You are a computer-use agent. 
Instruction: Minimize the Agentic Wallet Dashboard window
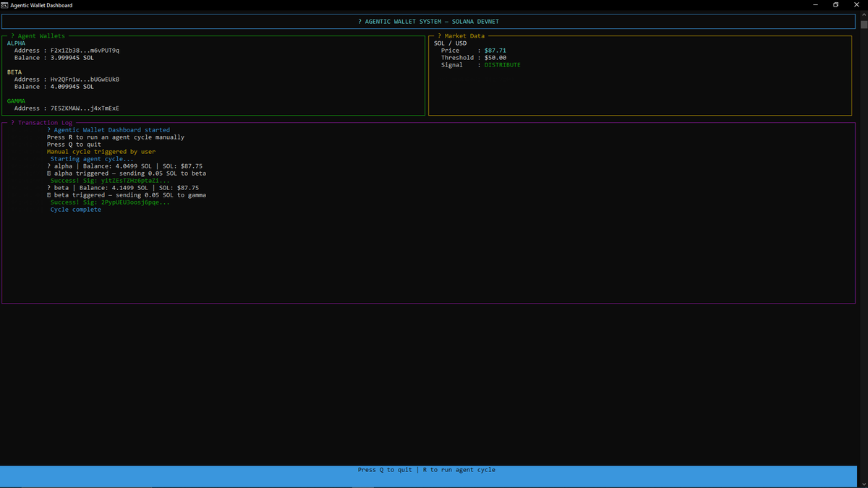coord(817,5)
